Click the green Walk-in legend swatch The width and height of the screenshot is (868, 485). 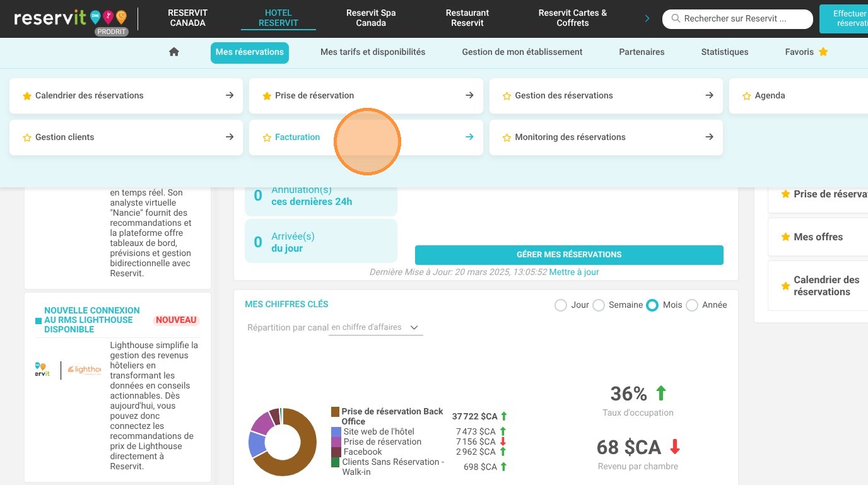pos(336,462)
